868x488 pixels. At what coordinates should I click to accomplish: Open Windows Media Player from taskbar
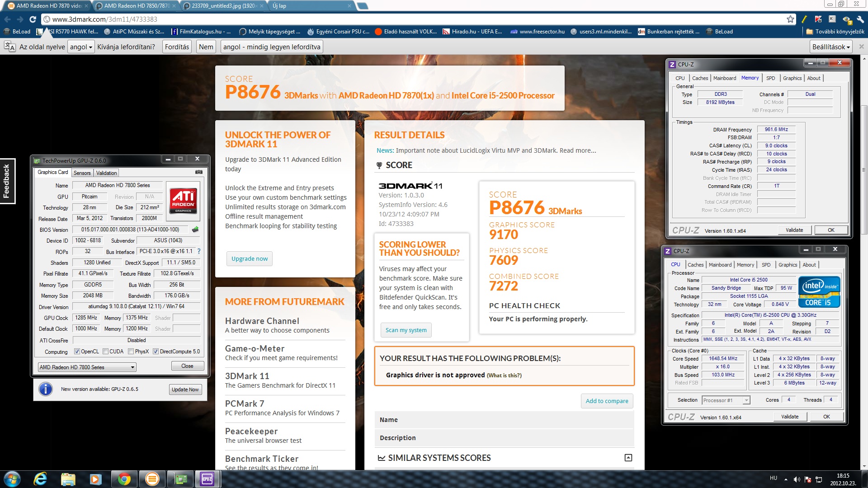coord(95,479)
